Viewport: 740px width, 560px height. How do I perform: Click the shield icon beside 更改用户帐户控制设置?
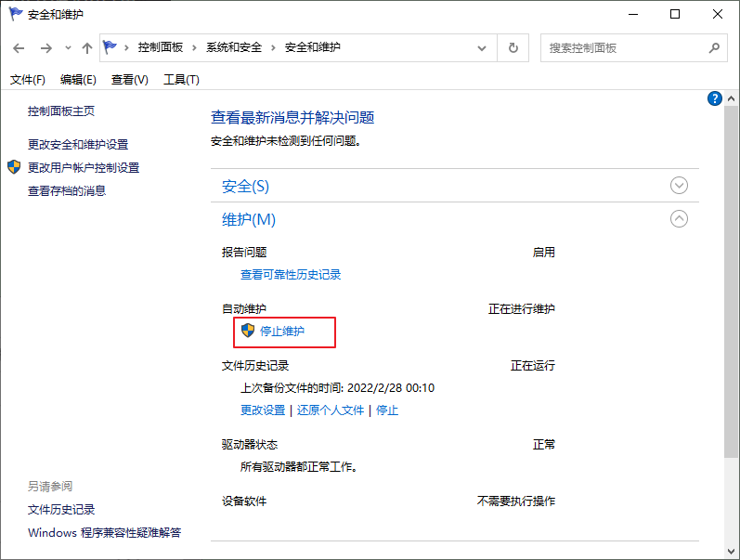[14, 166]
